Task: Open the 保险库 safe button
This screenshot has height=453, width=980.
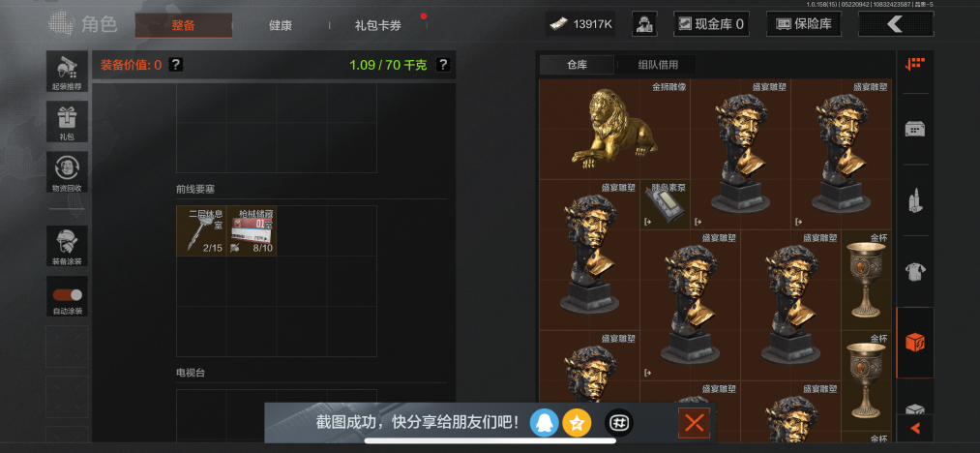Action: pos(804,24)
